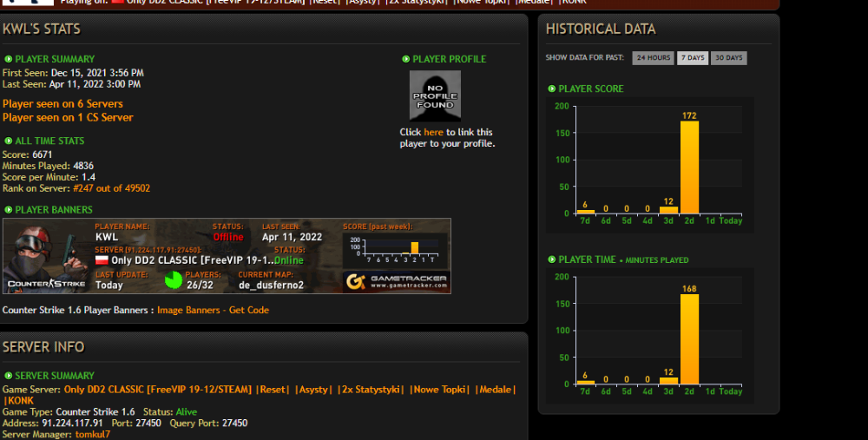Click the KWL player banner image
Viewport: 868px width, 440px height.
point(227,256)
